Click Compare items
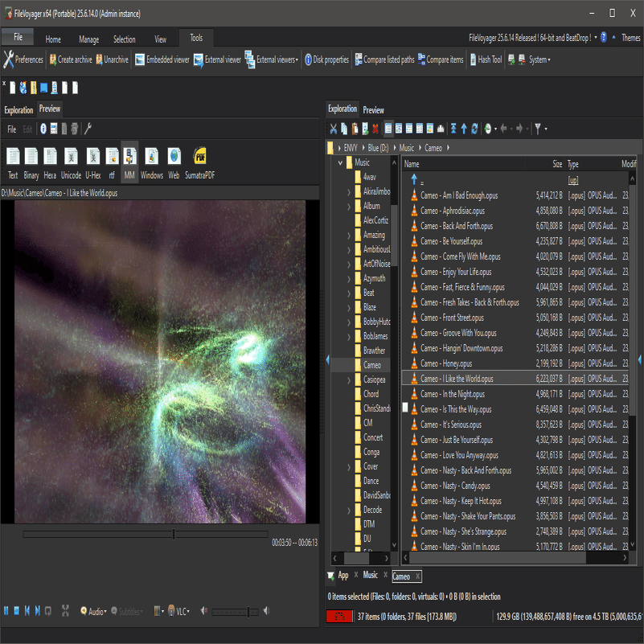 pyautogui.click(x=441, y=59)
